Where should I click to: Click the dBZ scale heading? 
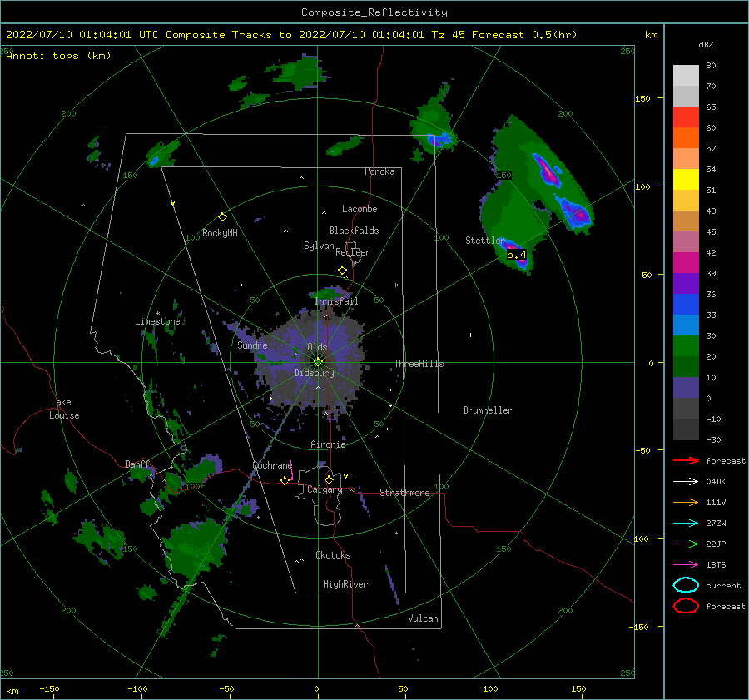point(706,45)
